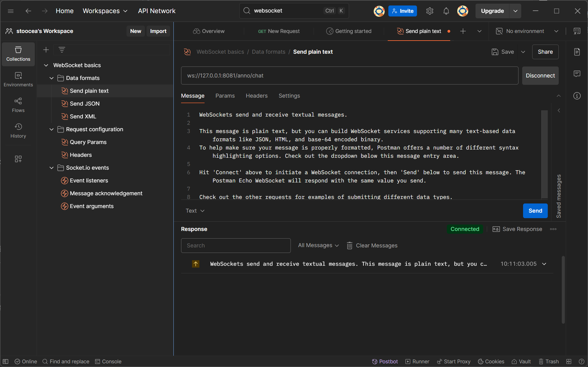Open the Upgrade dropdown arrow

pos(515,11)
